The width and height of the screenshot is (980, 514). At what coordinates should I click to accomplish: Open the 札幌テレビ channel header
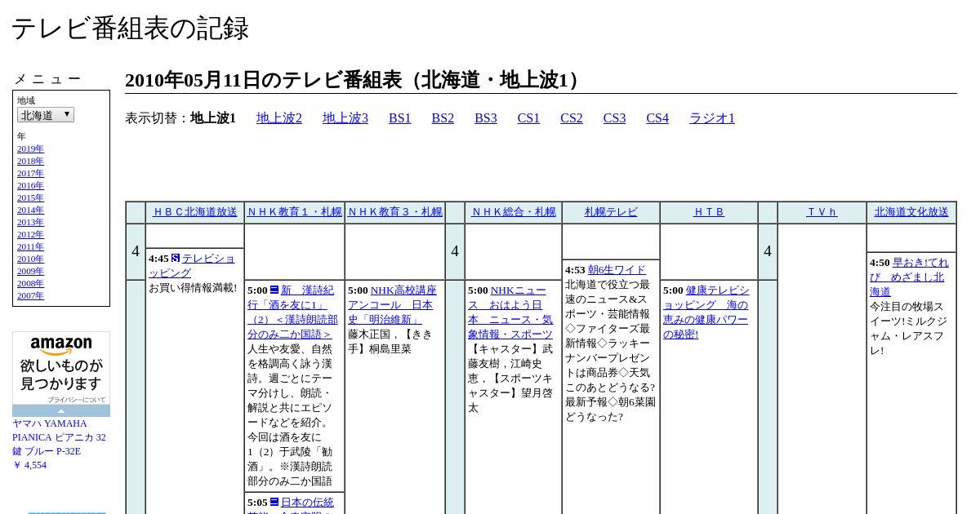(611, 212)
